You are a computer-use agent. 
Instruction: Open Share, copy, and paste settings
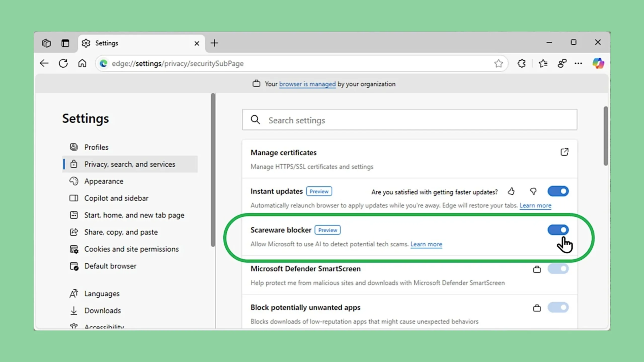pos(130,232)
